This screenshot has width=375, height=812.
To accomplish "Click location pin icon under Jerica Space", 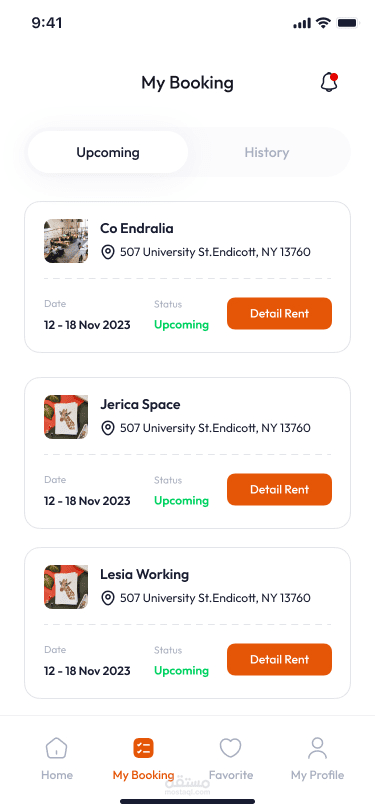I will click(x=108, y=428).
